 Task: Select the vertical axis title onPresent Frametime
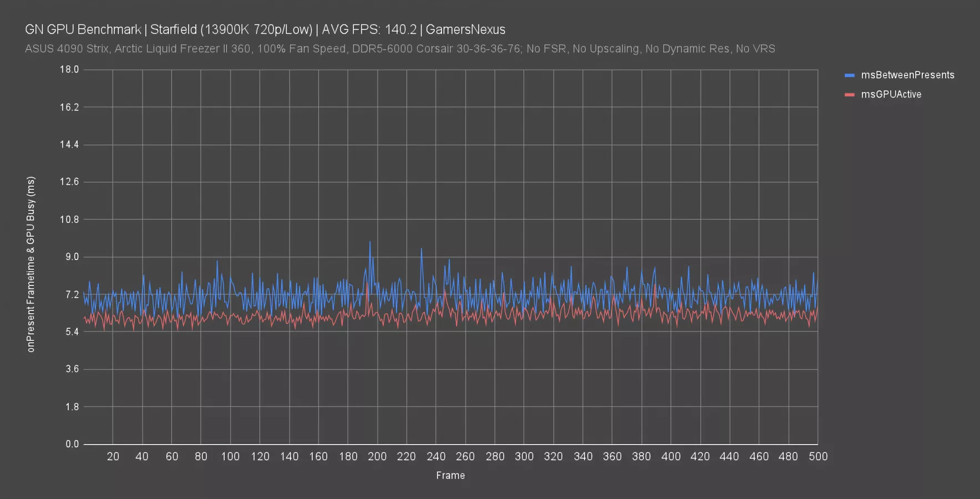31,264
